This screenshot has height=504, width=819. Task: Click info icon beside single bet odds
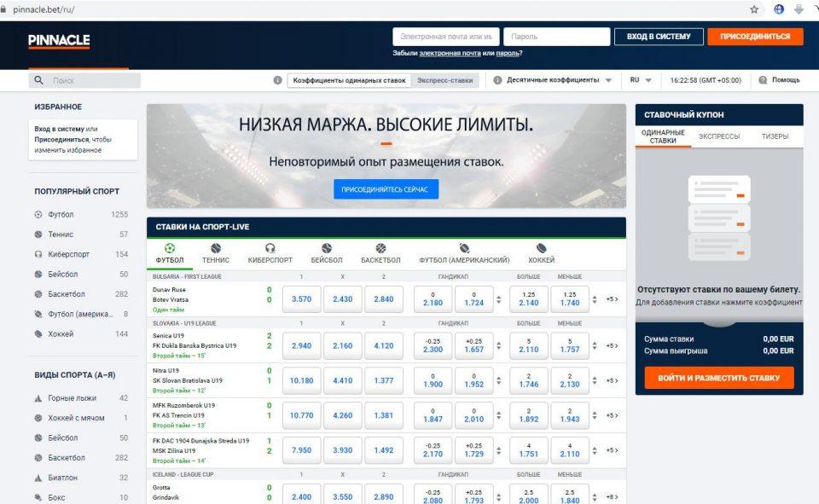click(277, 80)
